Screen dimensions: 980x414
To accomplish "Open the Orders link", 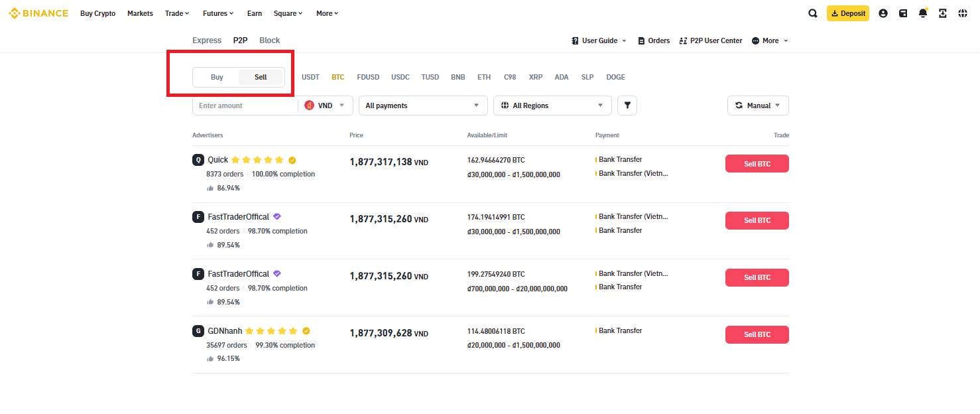I will pyautogui.click(x=654, y=40).
